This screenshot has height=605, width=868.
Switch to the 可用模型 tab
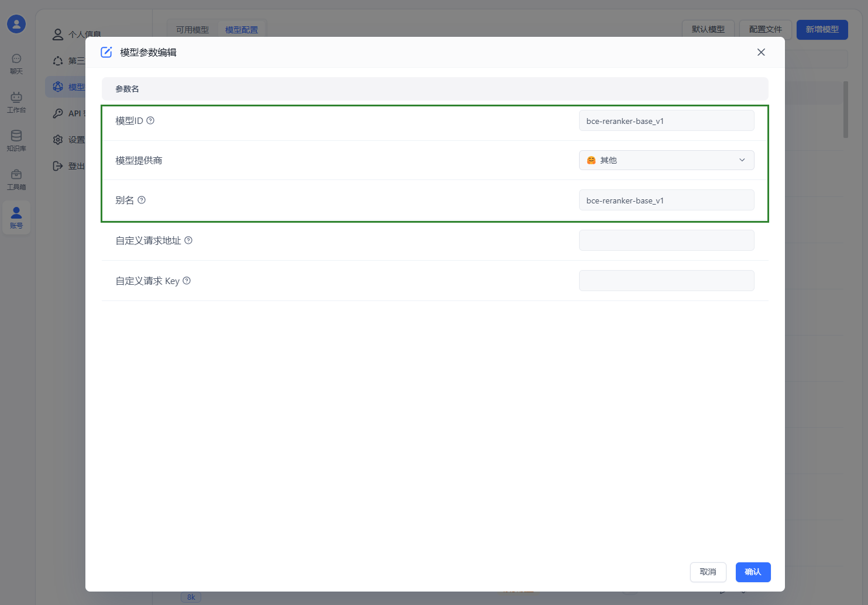pyautogui.click(x=192, y=30)
